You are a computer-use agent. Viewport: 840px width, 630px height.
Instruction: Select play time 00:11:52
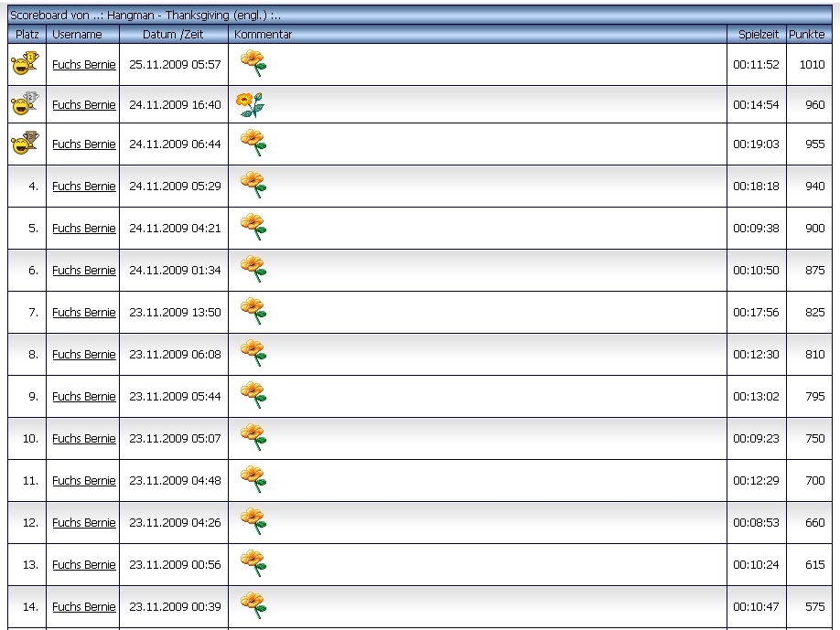coord(756,64)
